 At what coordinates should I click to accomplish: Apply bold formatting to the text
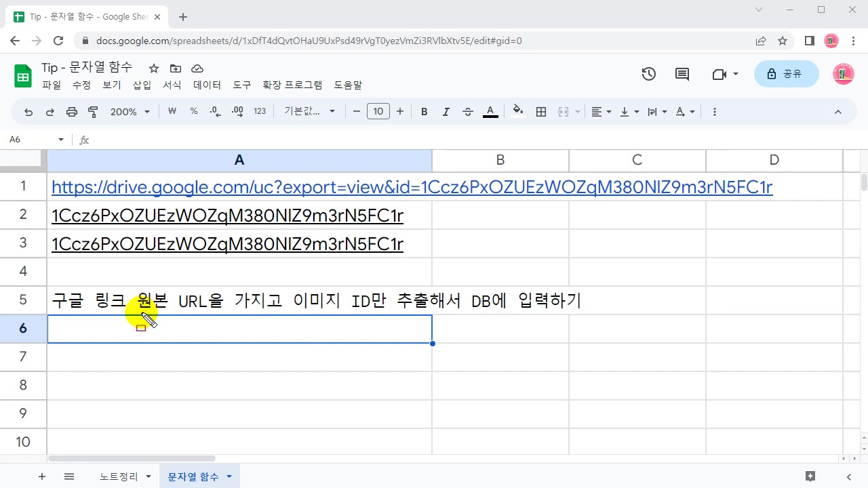[424, 111]
